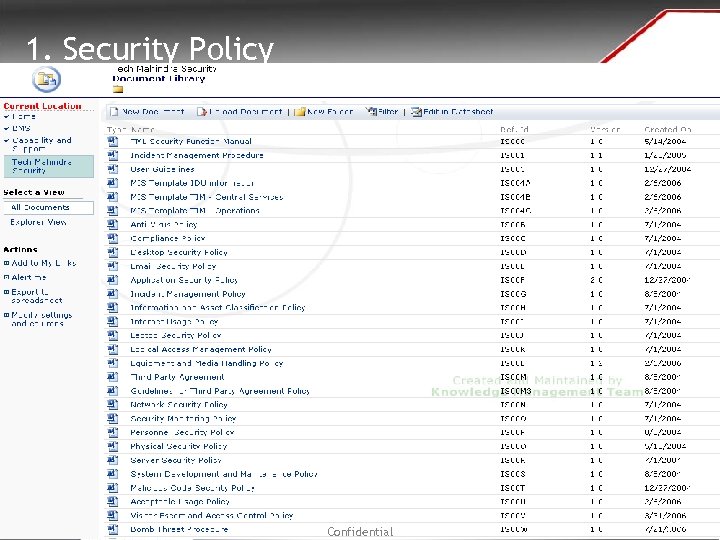Open Compliance Policy document
720x540 pixels.
(168, 238)
